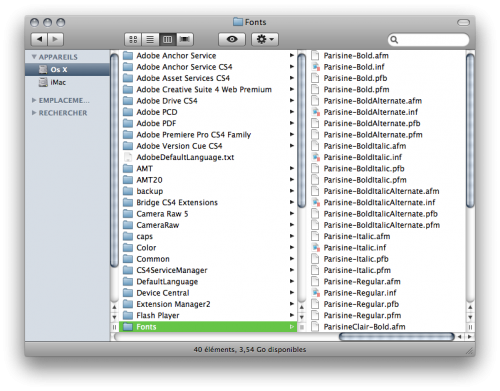Click the AdobeDefaultLanguage.txt file icon
The image size is (500, 391).
pos(128,157)
